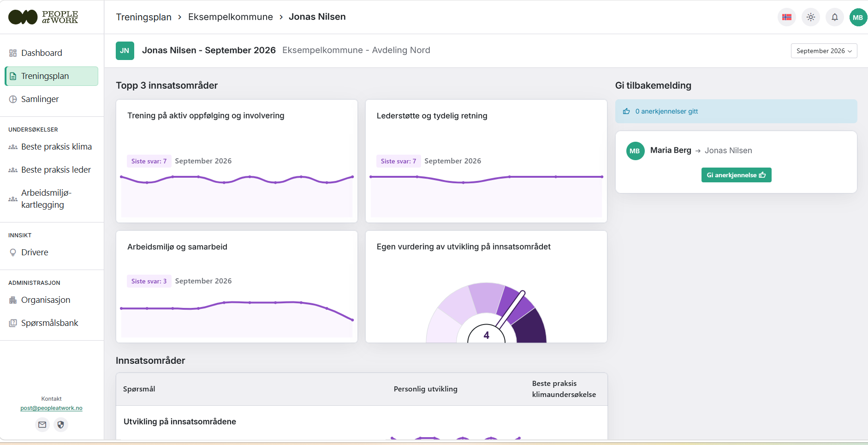Click the People at Work logo
The width and height of the screenshot is (868, 445).
pyautogui.click(x=43, y=17)
